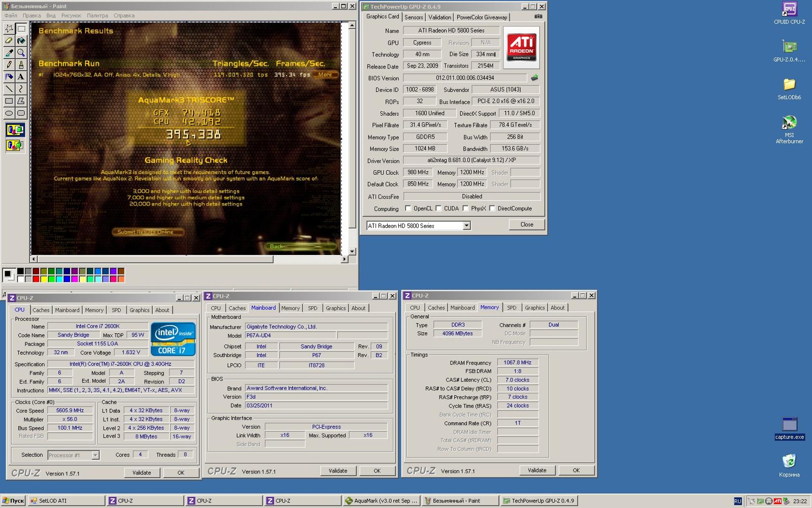Select the Free-Form Select tool in Paint

tap(9, 28)
